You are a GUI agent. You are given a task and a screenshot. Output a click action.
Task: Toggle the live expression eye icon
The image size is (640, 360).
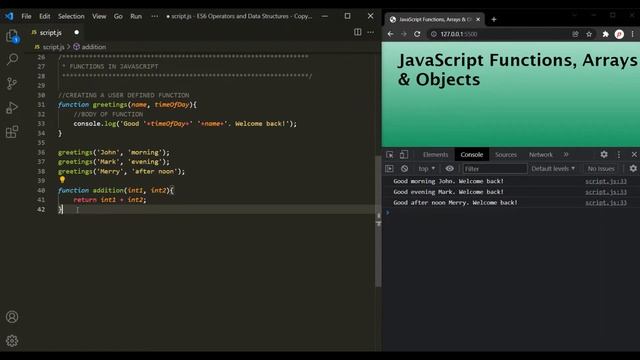[449, 169]
